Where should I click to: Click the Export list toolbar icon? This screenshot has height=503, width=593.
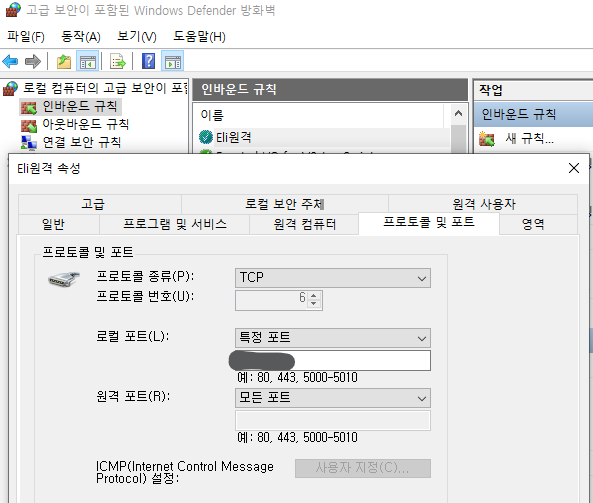coord(118,61)
